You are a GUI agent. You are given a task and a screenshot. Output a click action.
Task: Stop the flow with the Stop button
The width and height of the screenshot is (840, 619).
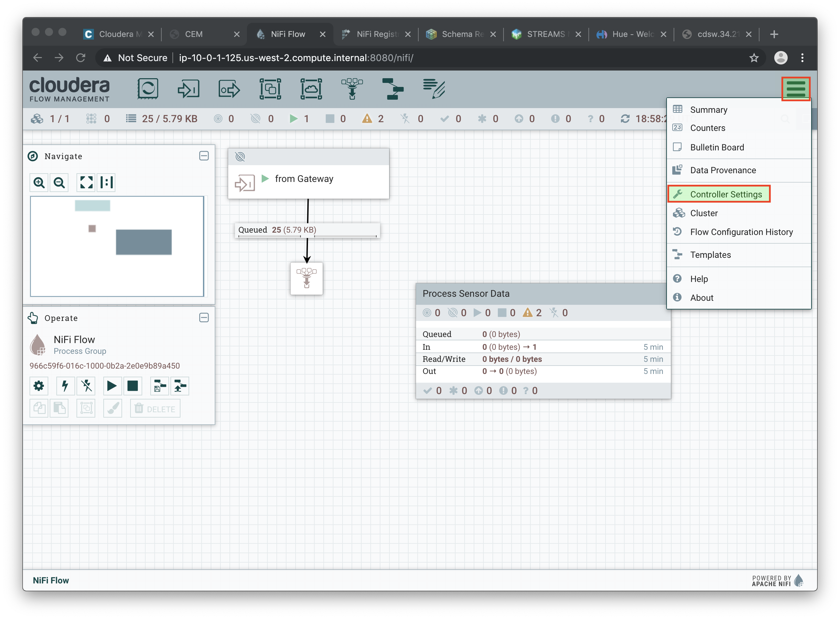click(x=133, y=386)
